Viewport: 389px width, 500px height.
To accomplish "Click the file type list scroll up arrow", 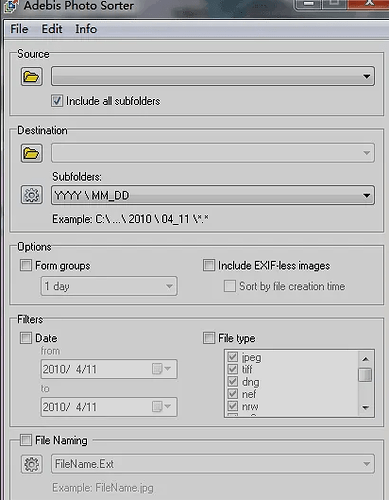I will [366, 359].
